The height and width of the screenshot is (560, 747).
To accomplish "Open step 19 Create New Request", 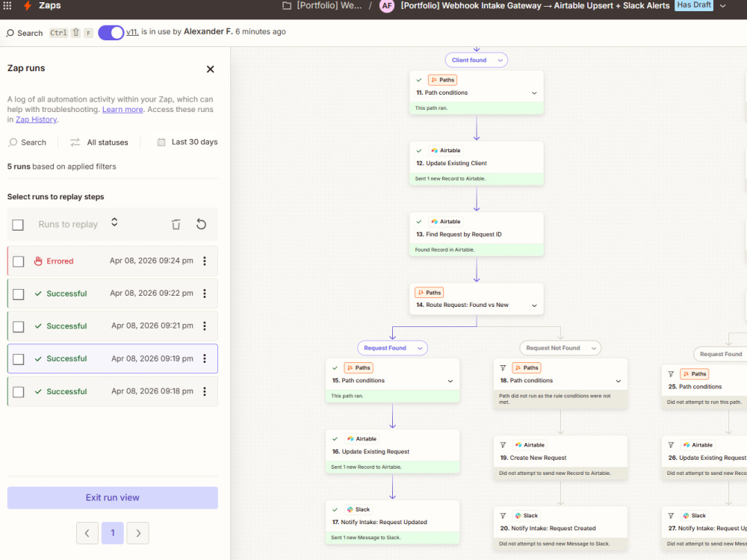I will (560, 458).
